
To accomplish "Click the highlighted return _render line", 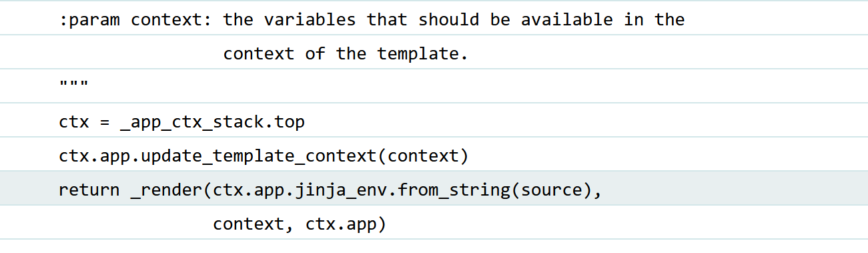I will coord(434,188).
